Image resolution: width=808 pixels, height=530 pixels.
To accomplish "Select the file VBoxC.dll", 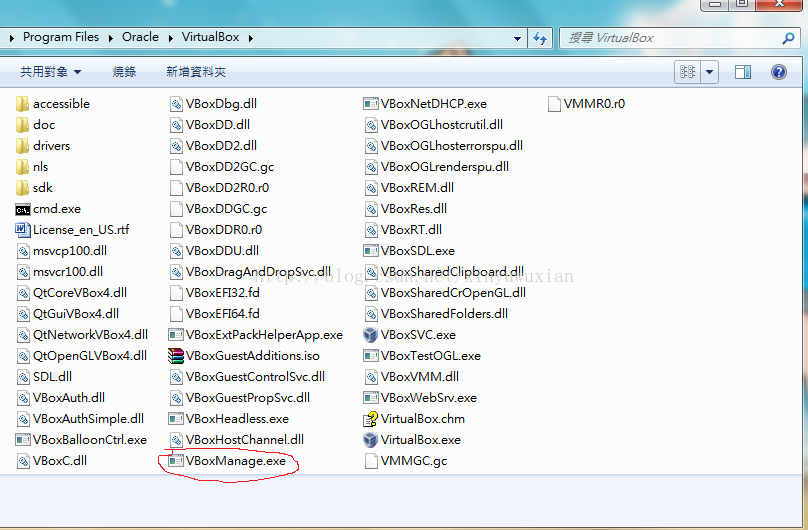I will (52, 461).
